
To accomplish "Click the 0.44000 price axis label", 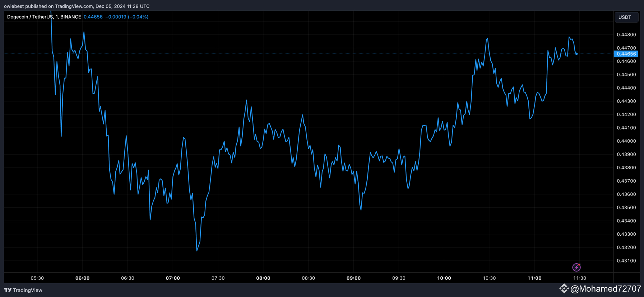I will (x=626, y=141).
